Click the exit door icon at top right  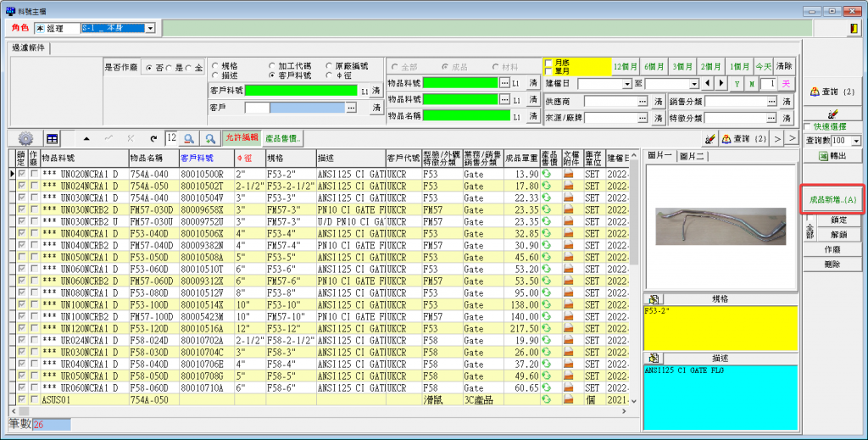(x=852, y=28)
